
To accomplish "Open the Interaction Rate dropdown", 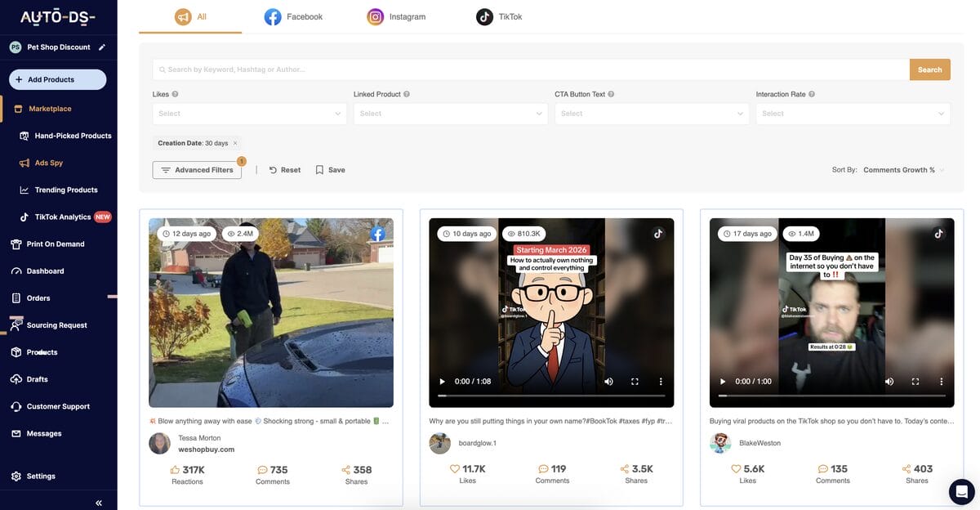I will (852, 111).
